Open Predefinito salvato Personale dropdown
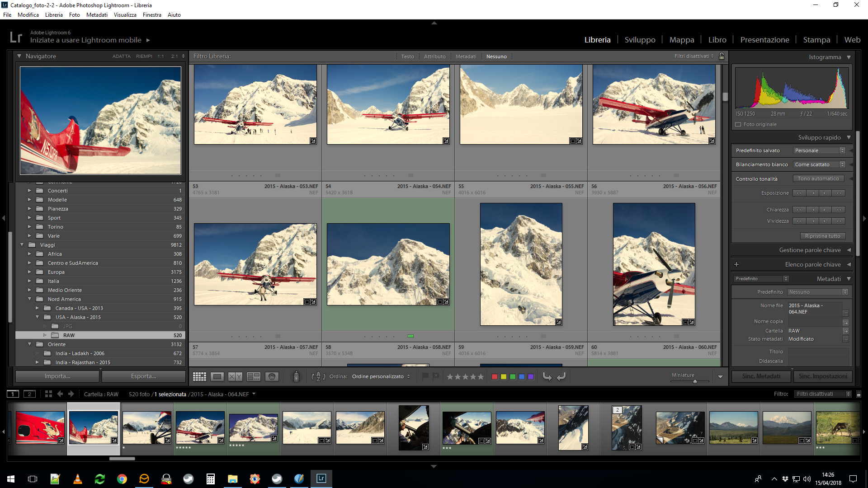Screen dimensions: 868x488 pos(819,150)
